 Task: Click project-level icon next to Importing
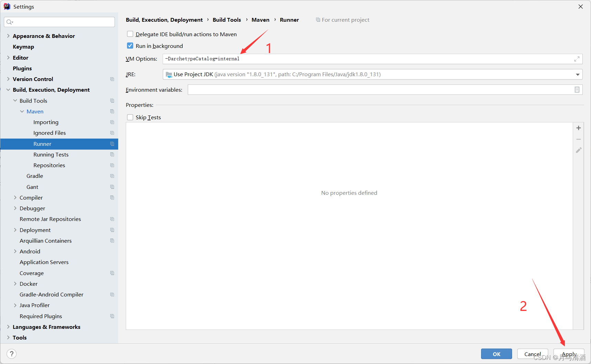coord(112,122)
